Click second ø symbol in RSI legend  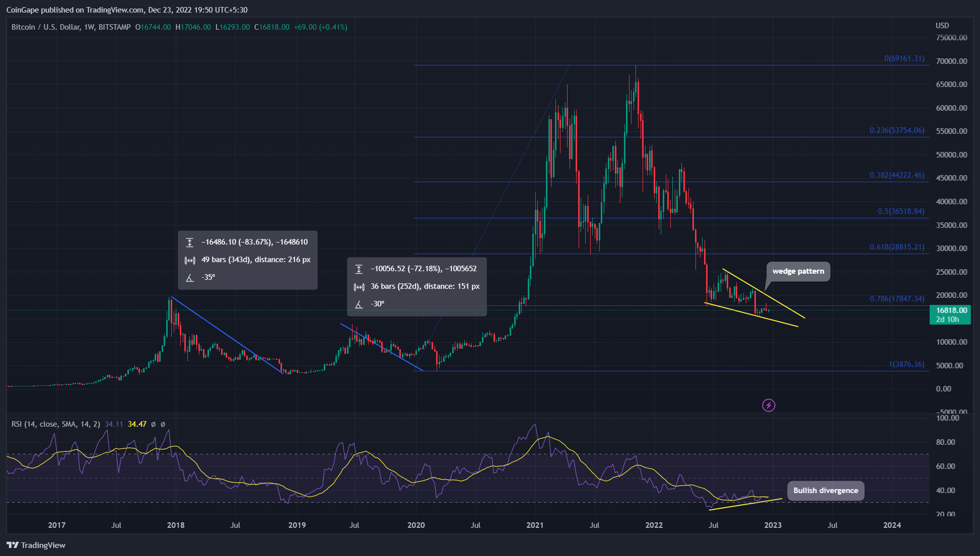[x=163, y=424]
